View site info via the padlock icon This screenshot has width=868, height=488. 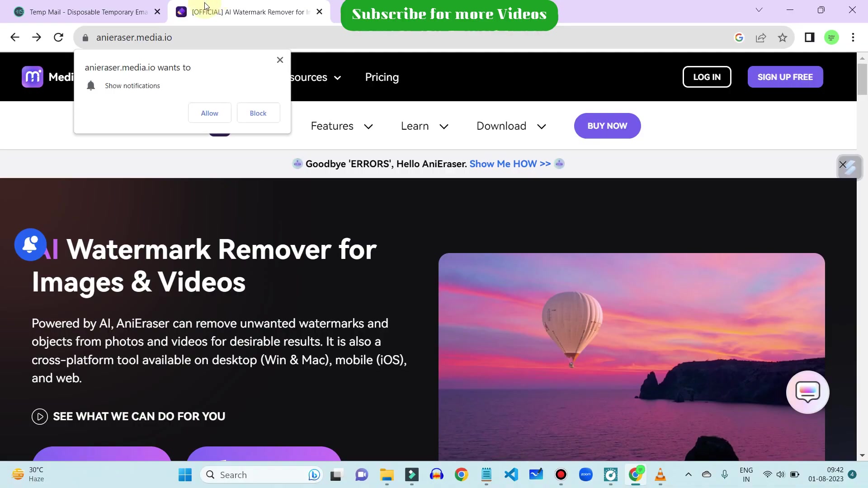(x=85, y=38)
